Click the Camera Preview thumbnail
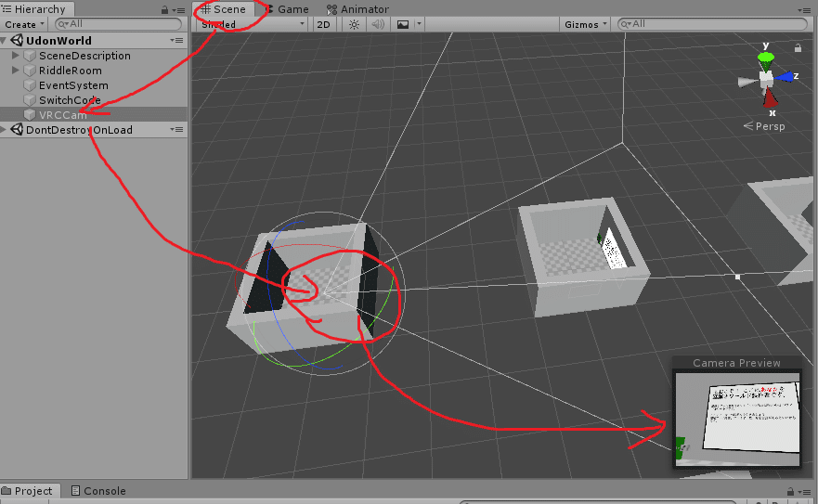Screen dimensions: 818x504 click(737, 419)
